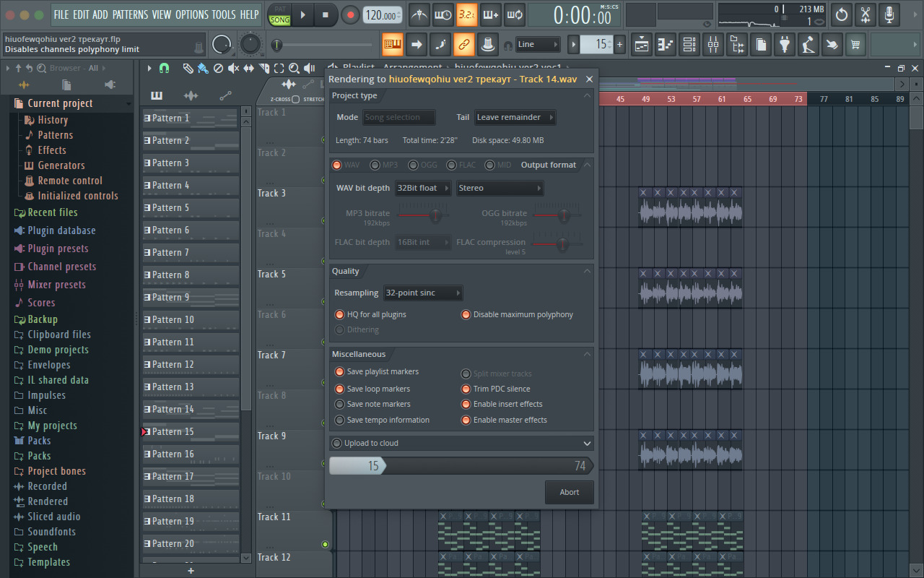924x578 pixels.
Task: Enable Save tempo information option
Action: click(340, 420)
